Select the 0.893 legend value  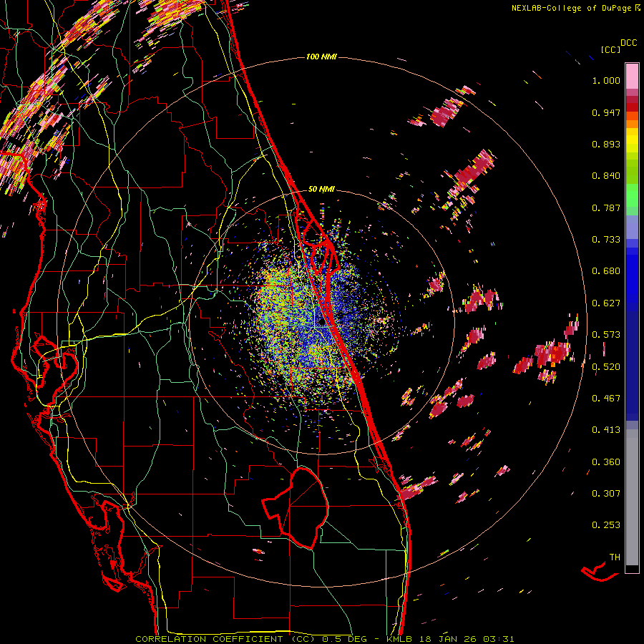tap(606, 144)
